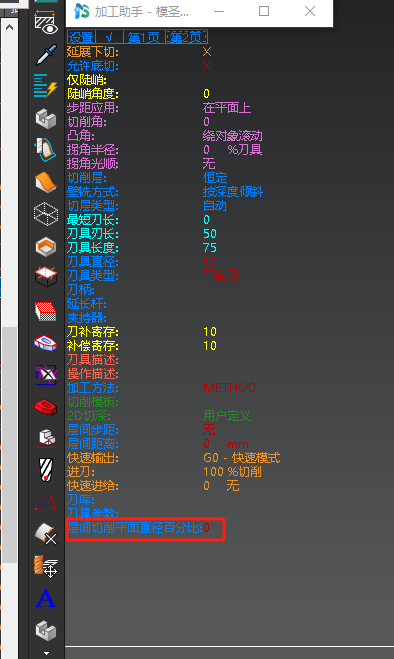This screenshot has width=394, height=659.
Task: Click the 进刀 value 100 %切削
Action: click(x=232, y=472)
